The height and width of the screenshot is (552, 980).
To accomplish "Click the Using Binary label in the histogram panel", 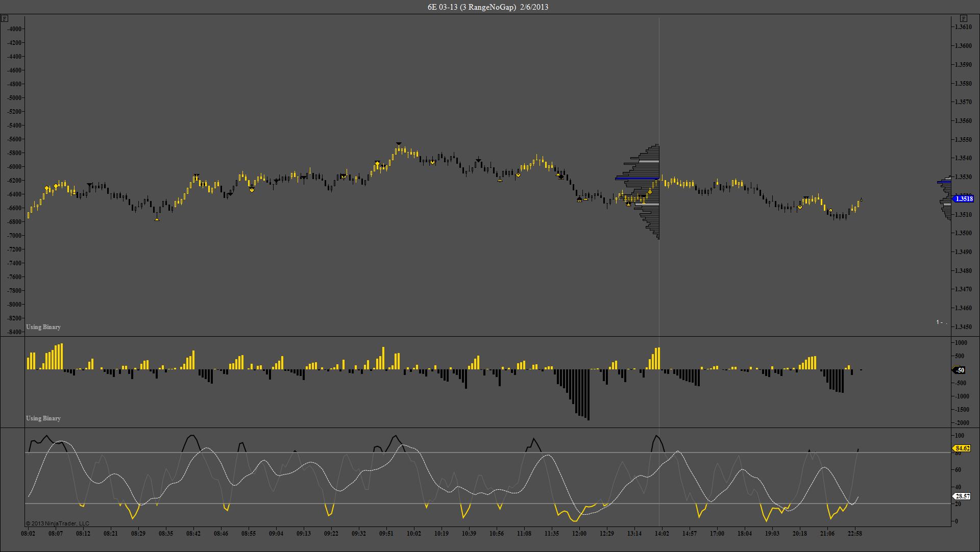I will pos(43,418).
